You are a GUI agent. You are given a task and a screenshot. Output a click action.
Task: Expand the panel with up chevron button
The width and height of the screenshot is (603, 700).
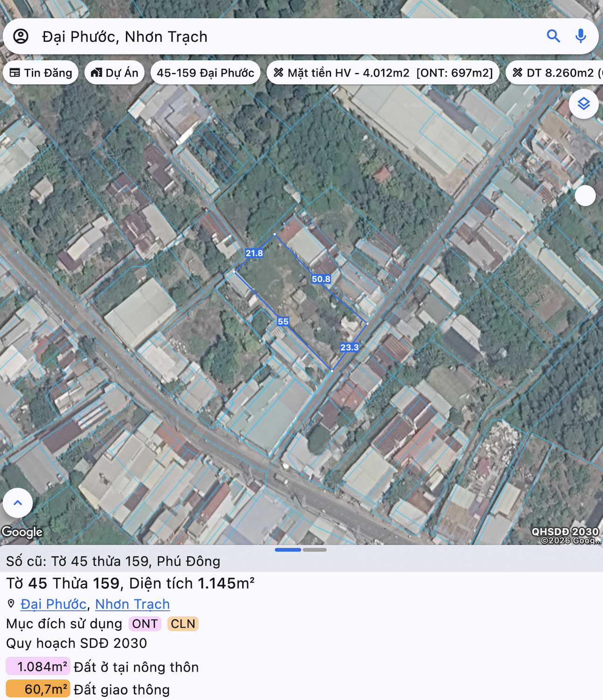[18, 503]
